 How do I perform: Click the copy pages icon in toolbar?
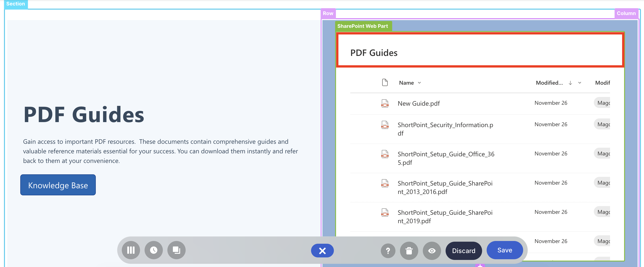(176, 250)
